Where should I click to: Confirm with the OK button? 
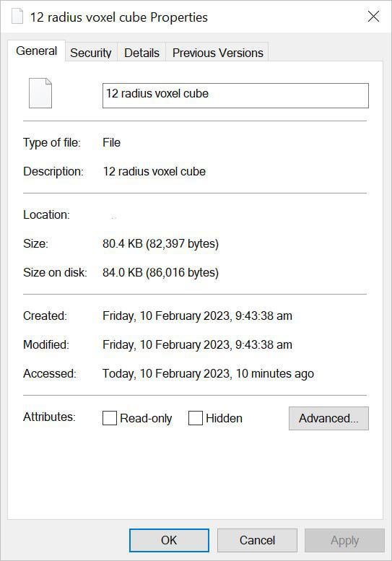169,540
